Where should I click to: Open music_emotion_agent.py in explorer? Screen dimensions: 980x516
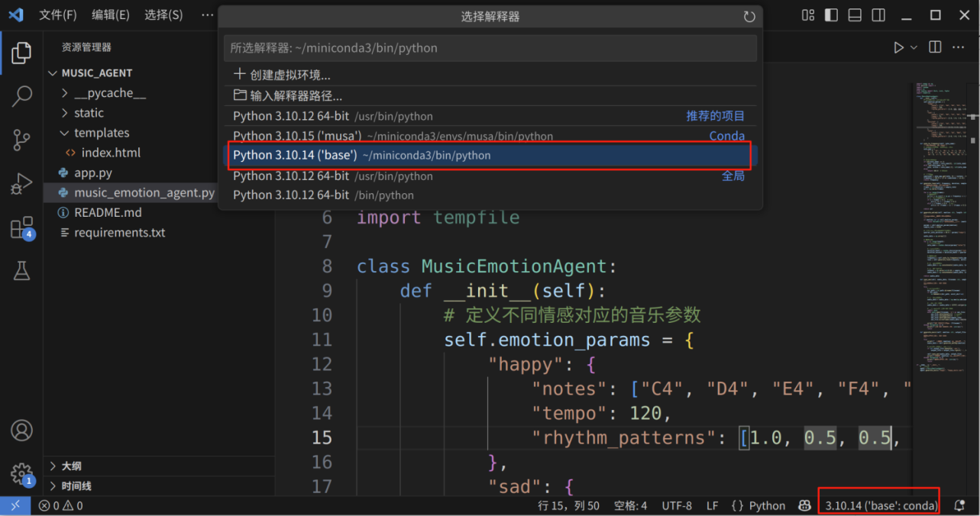point(144,192)
